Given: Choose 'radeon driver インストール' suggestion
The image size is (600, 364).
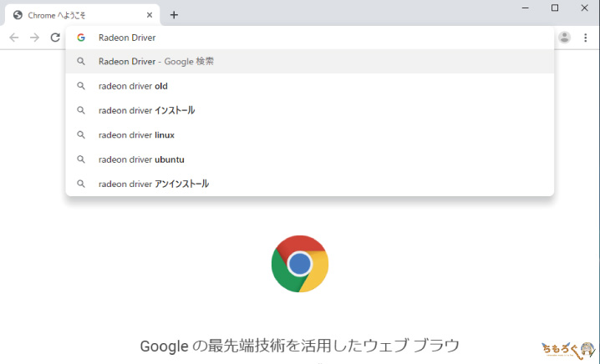Looking at the screenshot, I should [309, 110].
